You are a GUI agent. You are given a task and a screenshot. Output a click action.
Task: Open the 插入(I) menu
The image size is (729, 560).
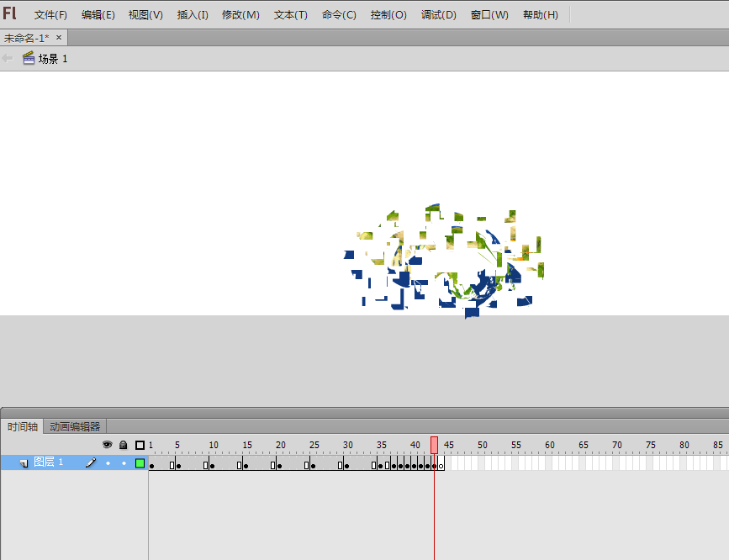click(193, 15)
